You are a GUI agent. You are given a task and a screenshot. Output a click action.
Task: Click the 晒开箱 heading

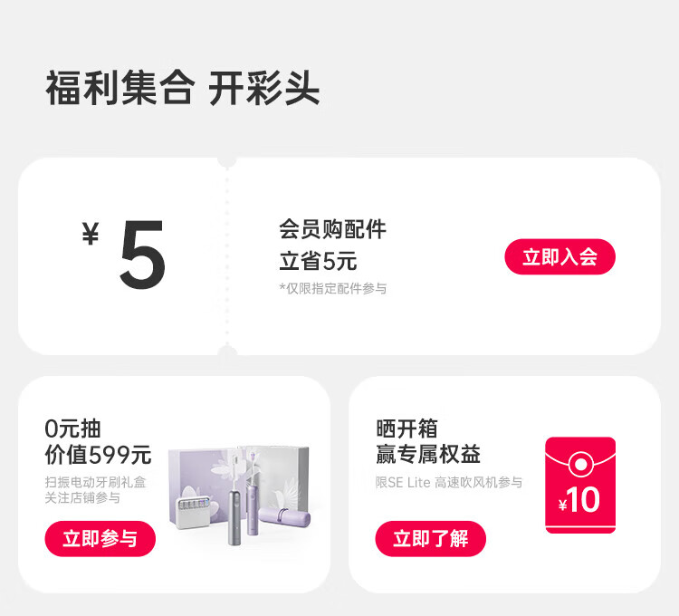406,428
